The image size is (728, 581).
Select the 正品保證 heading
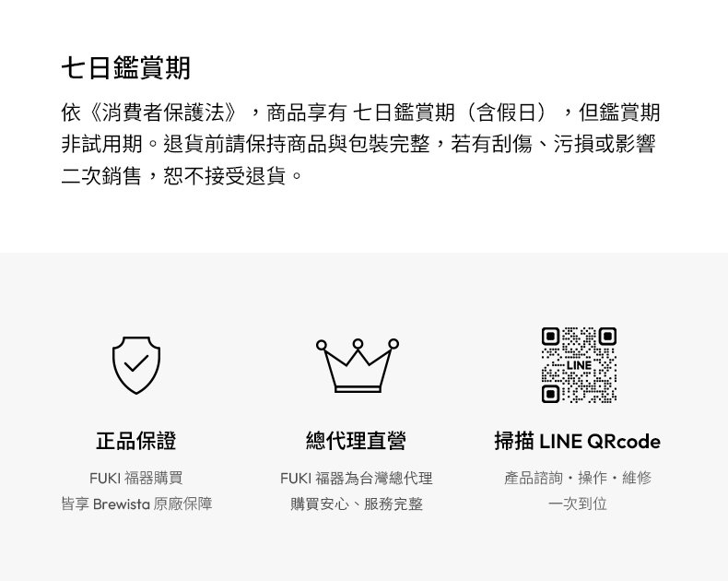[x=136, y=441]
